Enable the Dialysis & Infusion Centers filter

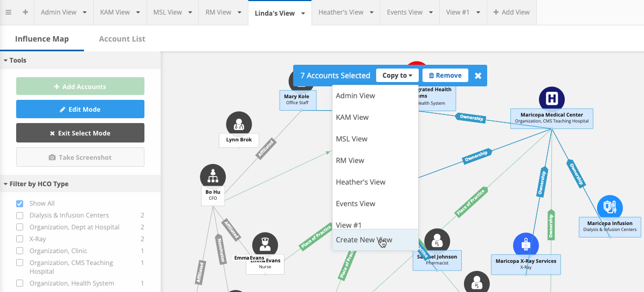[x=20, y=215]
